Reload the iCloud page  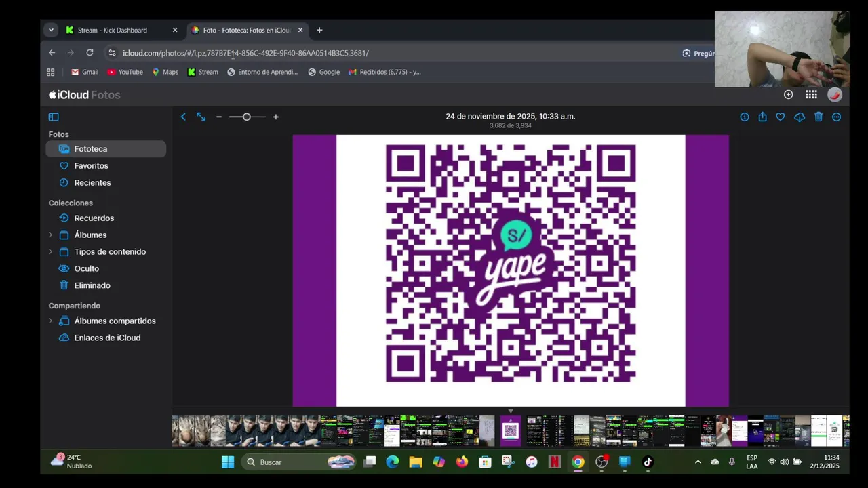[90, 53]
